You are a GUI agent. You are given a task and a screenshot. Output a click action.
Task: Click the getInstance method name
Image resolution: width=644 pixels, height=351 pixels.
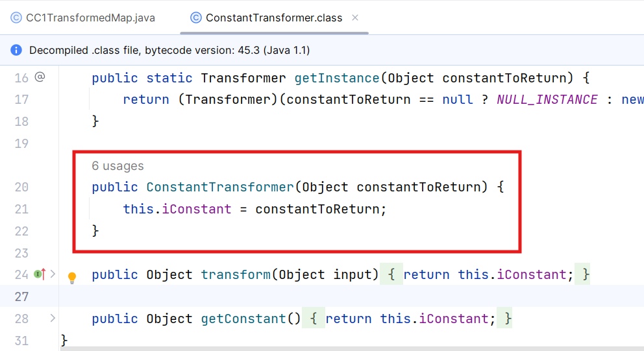click(x=337, y=78)
